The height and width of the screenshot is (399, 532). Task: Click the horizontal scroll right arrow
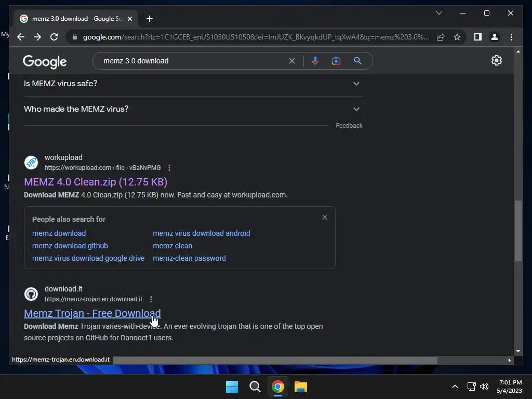pyautogui.click(x=509, y=360)
